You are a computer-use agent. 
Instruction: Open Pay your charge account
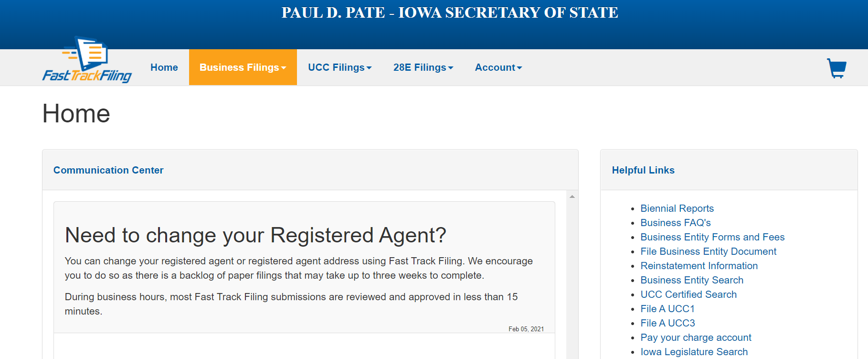[695, 337]
